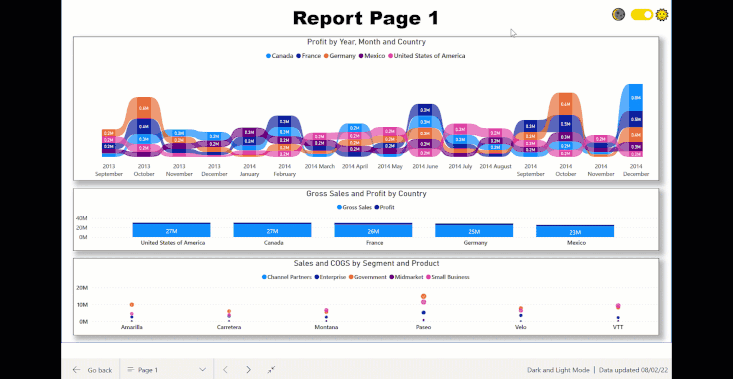The height and width of the screenshot is (379, 733).
Task: Click the Mexico 23M sales bar
Action: pos(575,231)
